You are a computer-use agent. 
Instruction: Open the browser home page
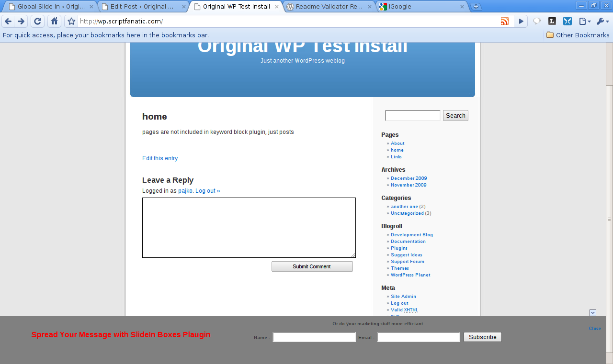[x=54, y=21]
